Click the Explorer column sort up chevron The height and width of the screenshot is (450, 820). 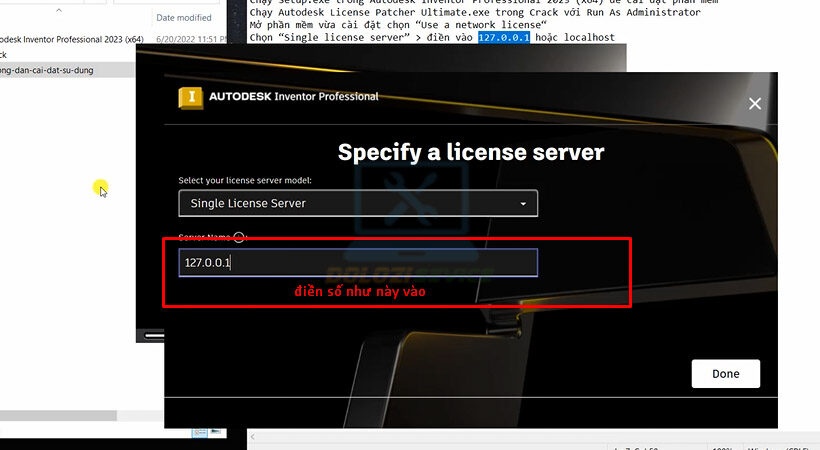coord(59,10)
